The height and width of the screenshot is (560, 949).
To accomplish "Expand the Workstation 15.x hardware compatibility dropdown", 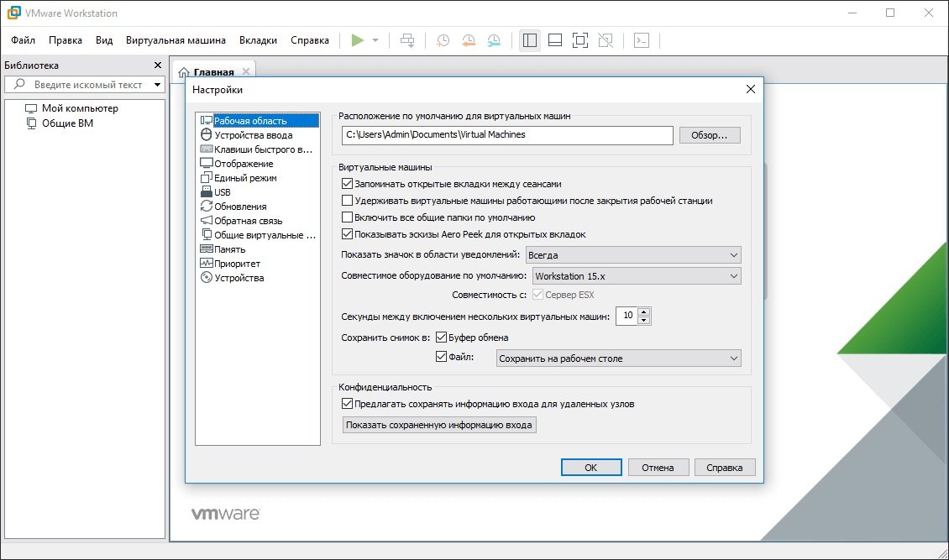I will click(636, 276).
